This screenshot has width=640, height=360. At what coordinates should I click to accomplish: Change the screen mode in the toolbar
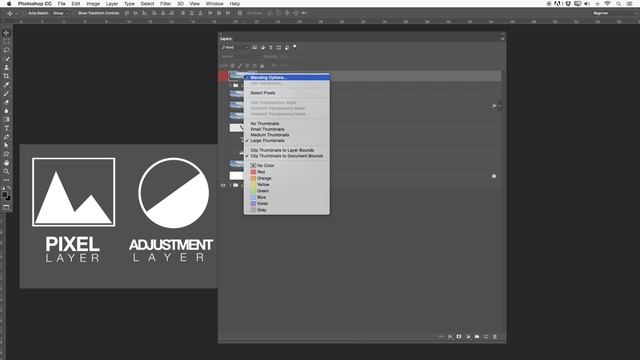point(6,207)
